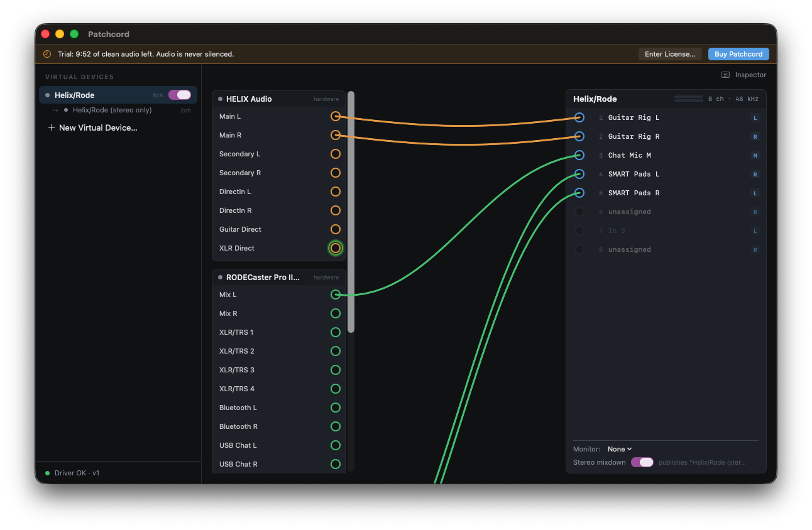Viewport: 812px width, 530px height.
Task: Toggle the pan badge on channel 8 row
Action: [755, 250]
